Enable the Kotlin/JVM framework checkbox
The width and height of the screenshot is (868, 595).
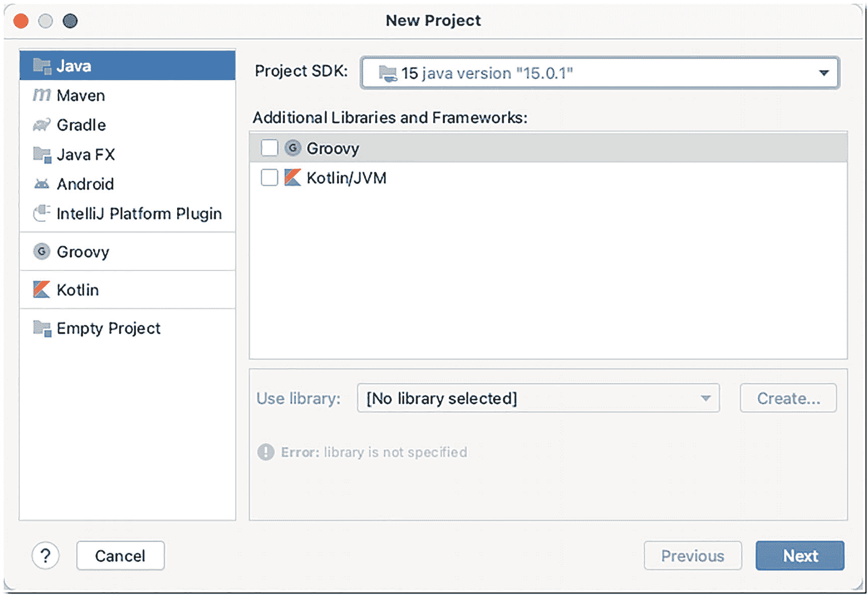click(270, 178)
